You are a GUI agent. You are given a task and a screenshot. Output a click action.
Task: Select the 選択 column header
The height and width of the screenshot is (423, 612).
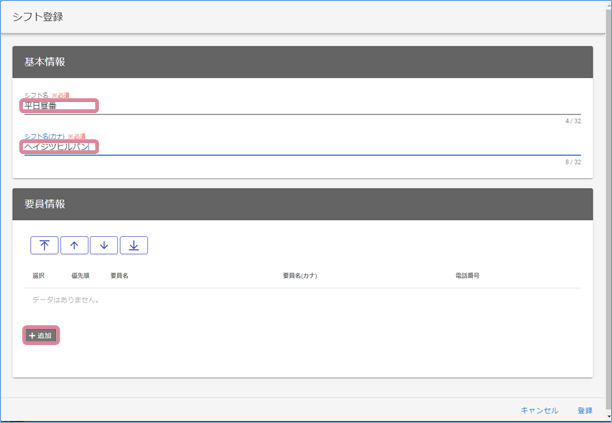(39, 274)
